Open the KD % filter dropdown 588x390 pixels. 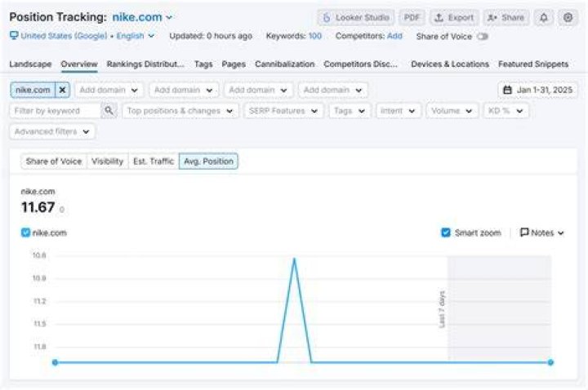click(x=506, y=111)
